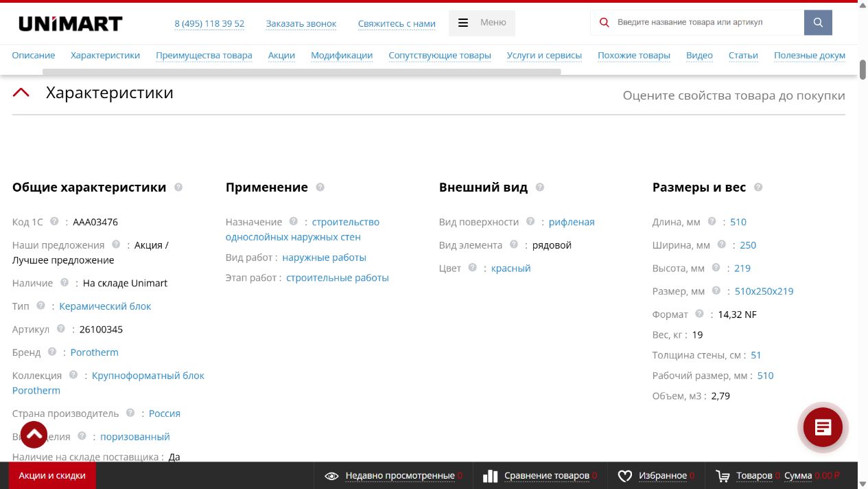Click строительные работы link
Screen dimensions: 868x489
[x=338, y=278]
